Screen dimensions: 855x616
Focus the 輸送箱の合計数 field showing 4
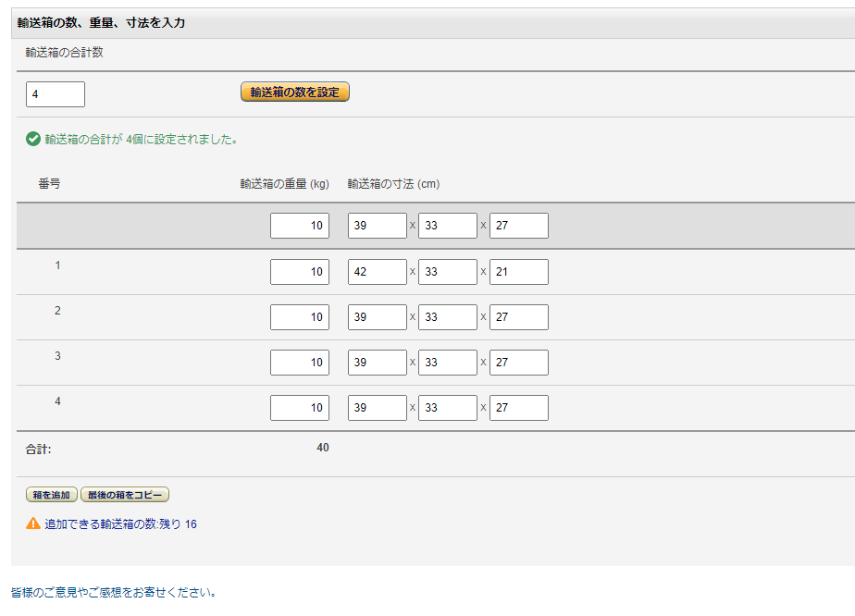56,94
